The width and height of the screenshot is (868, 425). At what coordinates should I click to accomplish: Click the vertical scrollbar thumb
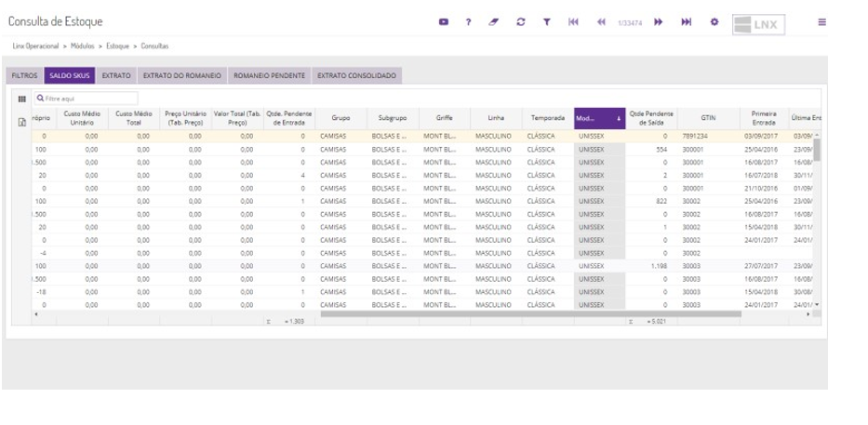point(817,150)
